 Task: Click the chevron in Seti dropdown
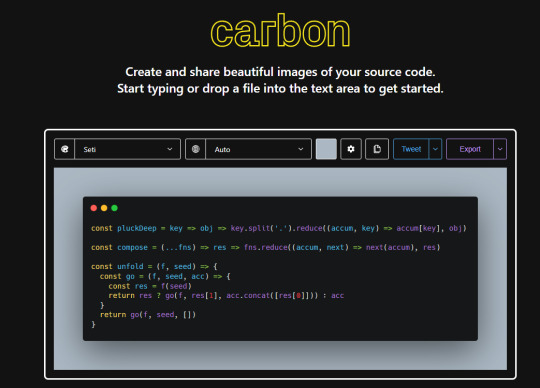point(170,149)
